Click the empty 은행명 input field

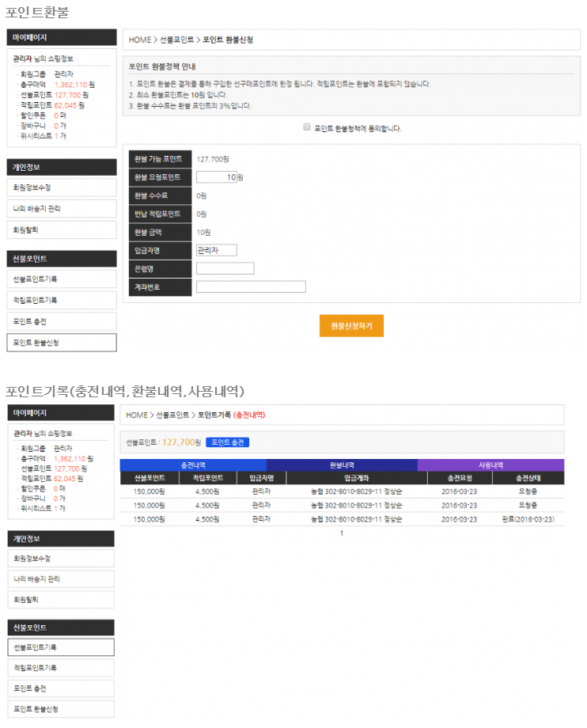point(225,268)
